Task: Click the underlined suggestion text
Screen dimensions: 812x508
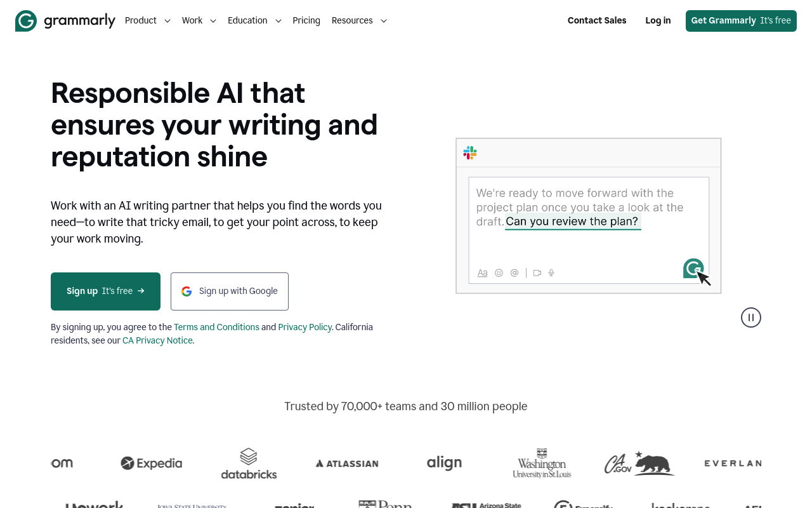Action: (x=572, y=221)
